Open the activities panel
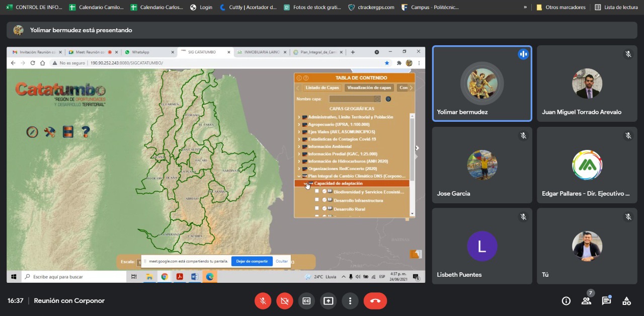The image size is (644, 316). pos(626,301)
